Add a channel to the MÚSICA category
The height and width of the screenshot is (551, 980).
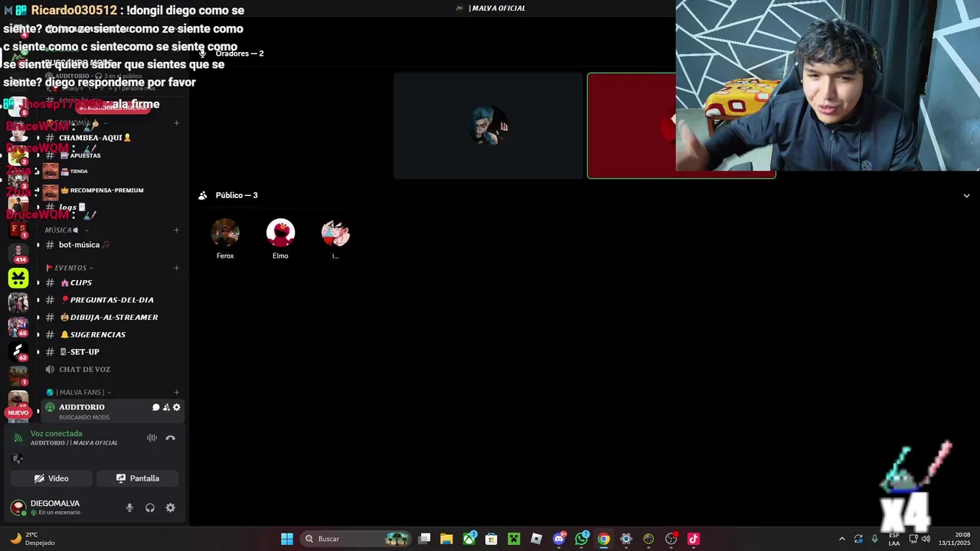(177, 230)
